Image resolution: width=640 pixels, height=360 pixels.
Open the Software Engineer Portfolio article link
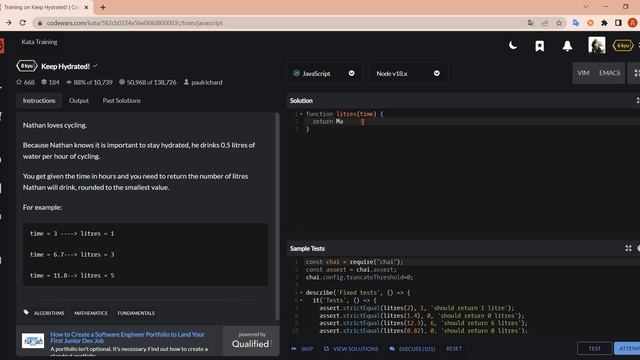pos(127,337)
